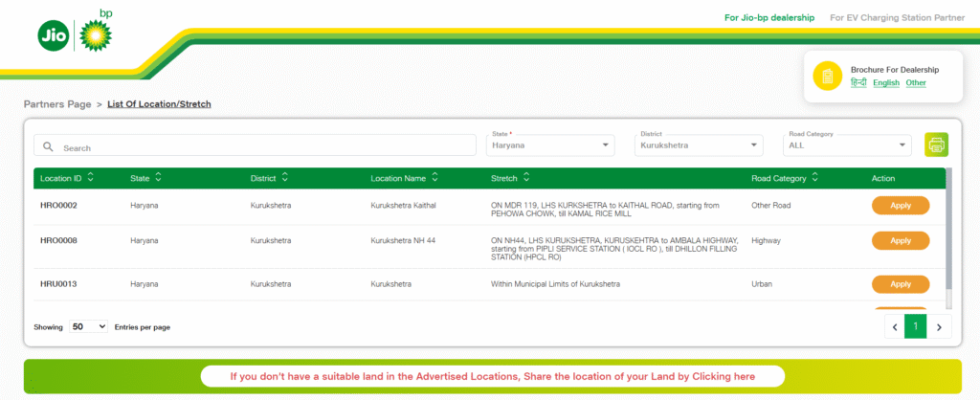Change entries per page from 50
Image resolution: width=980 pixels, height=400 pixels.
[88, 326]
